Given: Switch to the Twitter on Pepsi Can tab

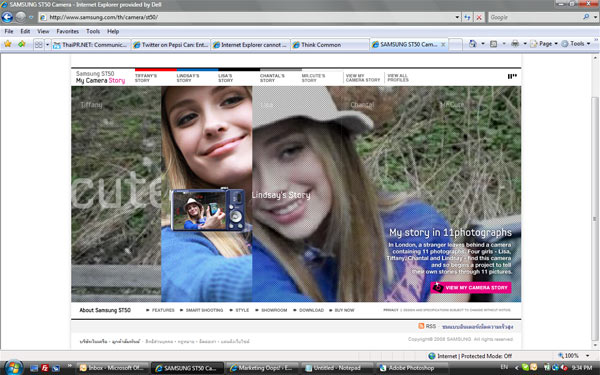Looking at the screenshot, I should point(170,45).
